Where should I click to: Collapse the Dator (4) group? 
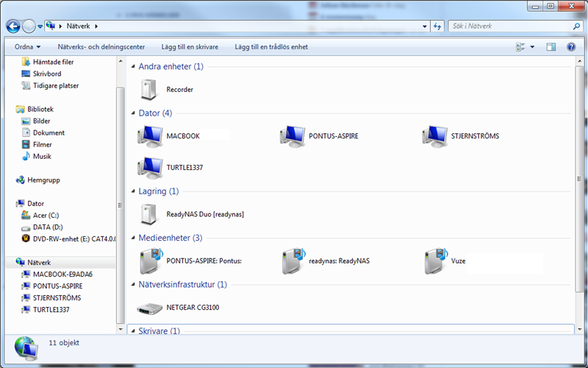[133, 113]
